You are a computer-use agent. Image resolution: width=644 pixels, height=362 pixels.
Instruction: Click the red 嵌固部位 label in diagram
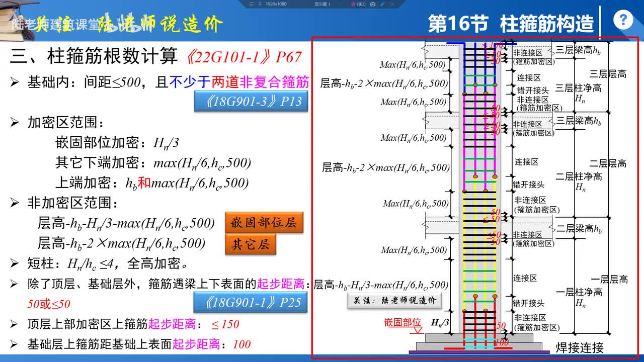(x=403, y=322)
